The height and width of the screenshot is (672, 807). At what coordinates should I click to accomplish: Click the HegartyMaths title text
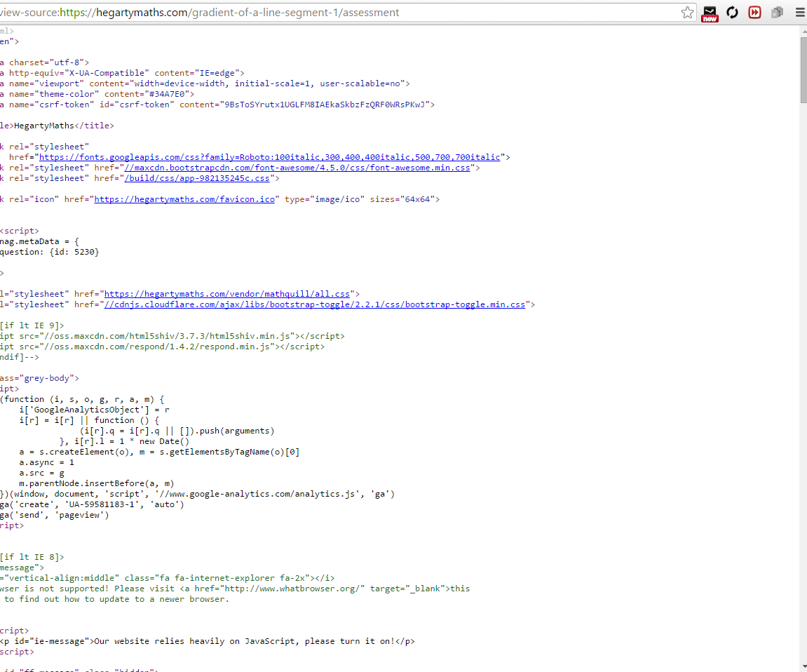pos(44,126)
